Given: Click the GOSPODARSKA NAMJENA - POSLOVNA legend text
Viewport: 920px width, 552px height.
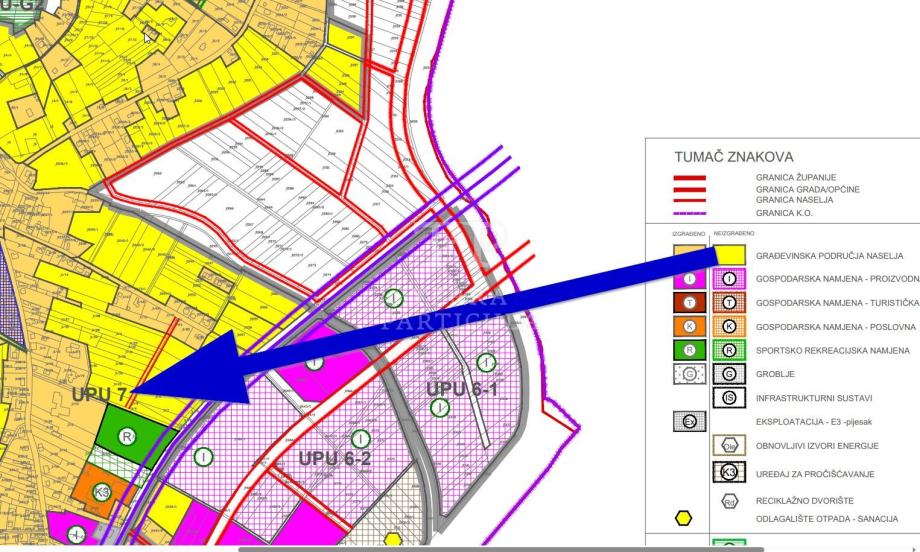Looking at the screenshot, I should (x=836, y=327).
